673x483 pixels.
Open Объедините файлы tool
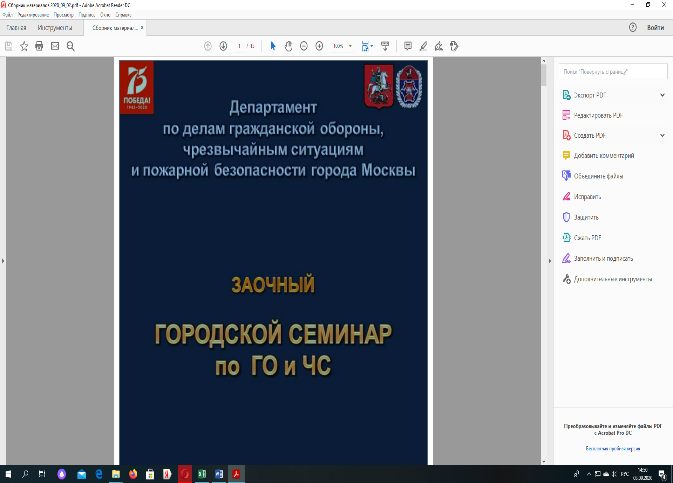point(598,176)
